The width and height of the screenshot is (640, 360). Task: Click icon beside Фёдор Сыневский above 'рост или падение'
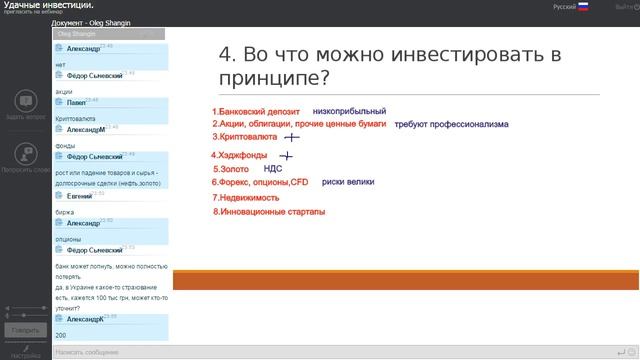tap(59, 156)
